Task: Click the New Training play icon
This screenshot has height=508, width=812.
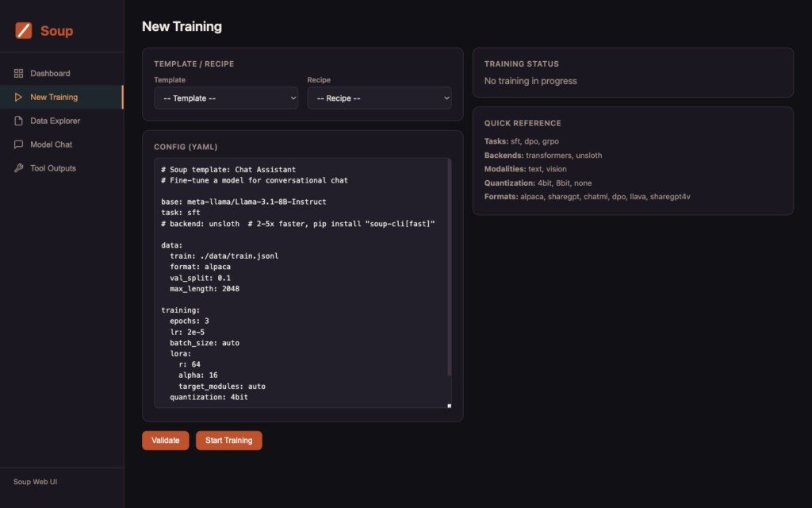Action: 19,97
